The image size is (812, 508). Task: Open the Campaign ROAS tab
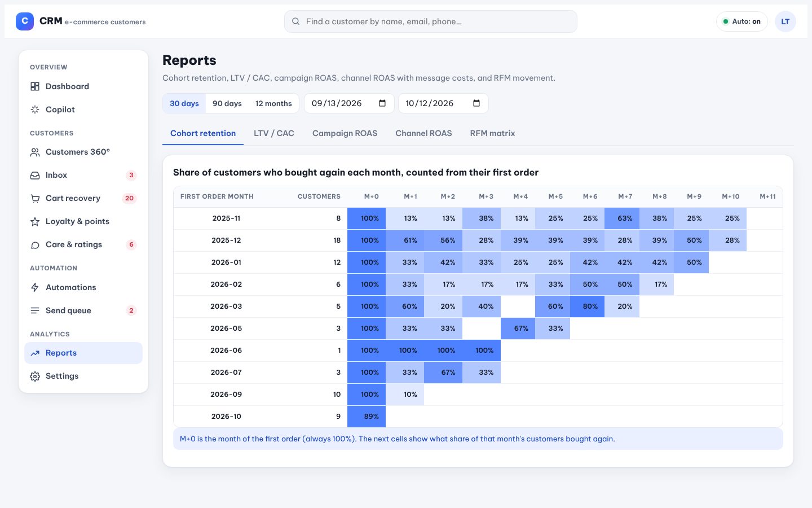(x=345, y=133)
